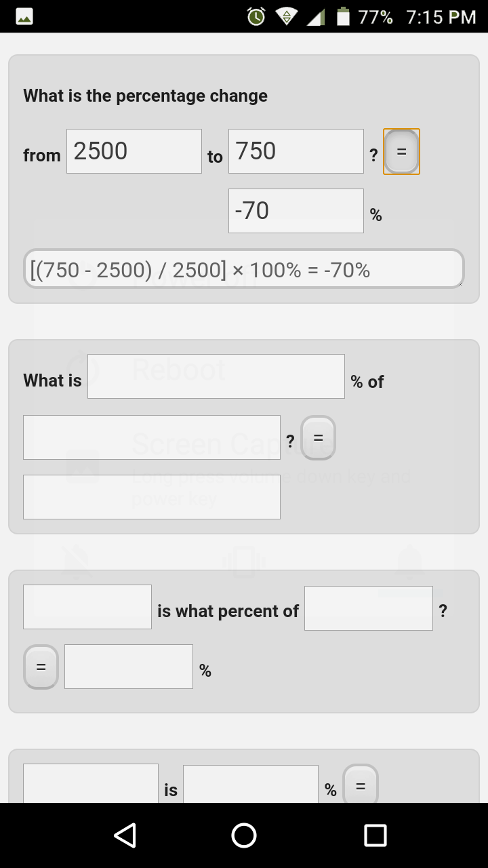Click the first field of 'is what percent of'

click(87, 606)
